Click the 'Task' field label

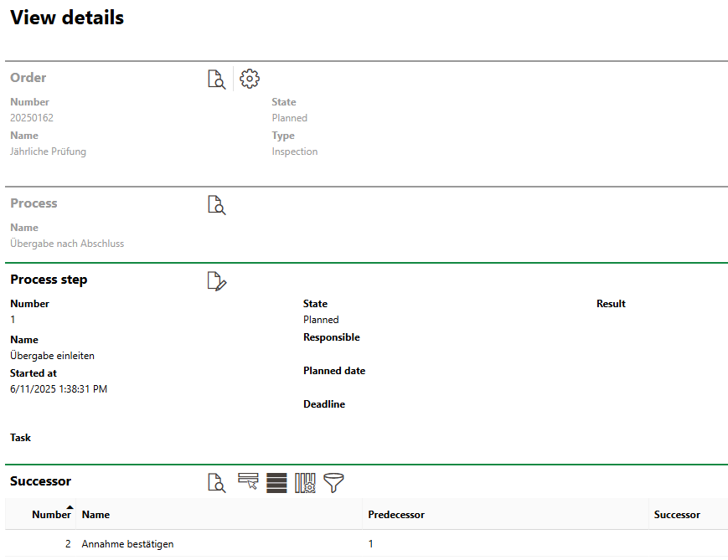20,438
